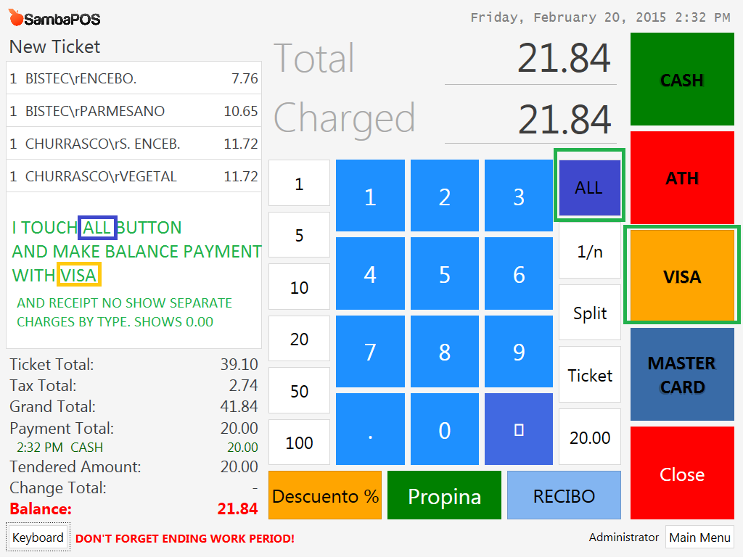The image size is (743, 560).
Task: Tap the 20.00 preset amount
Action: point(589,437)
